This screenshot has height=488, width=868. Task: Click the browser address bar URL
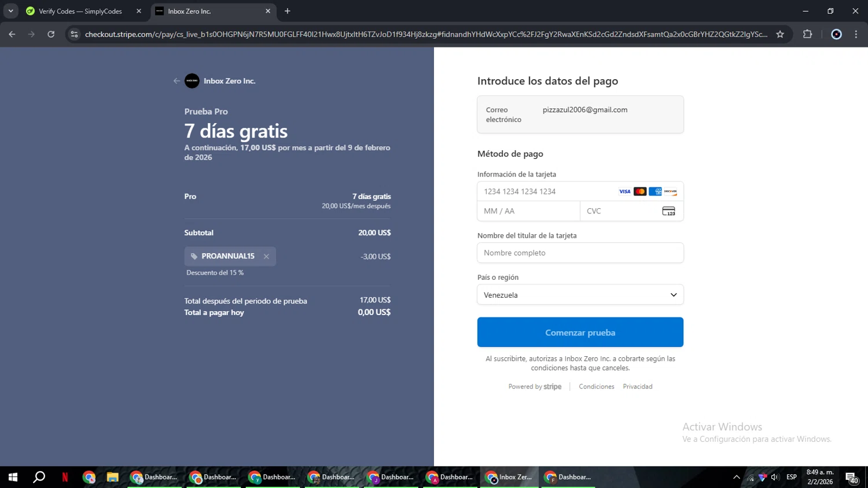426,34
